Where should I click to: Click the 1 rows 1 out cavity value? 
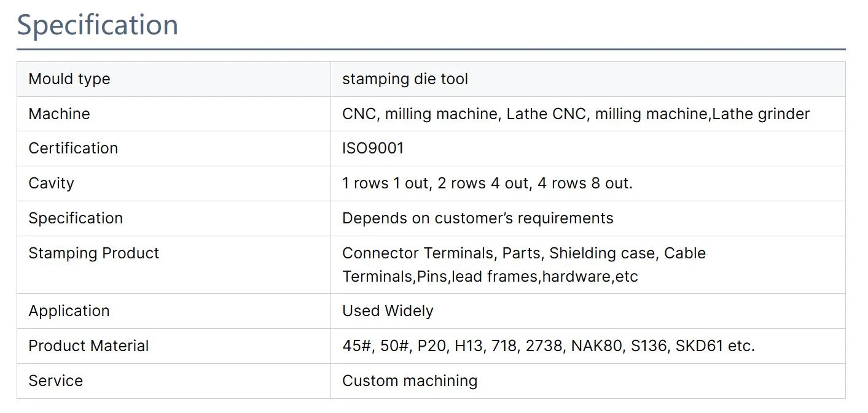tap(487, 183)
